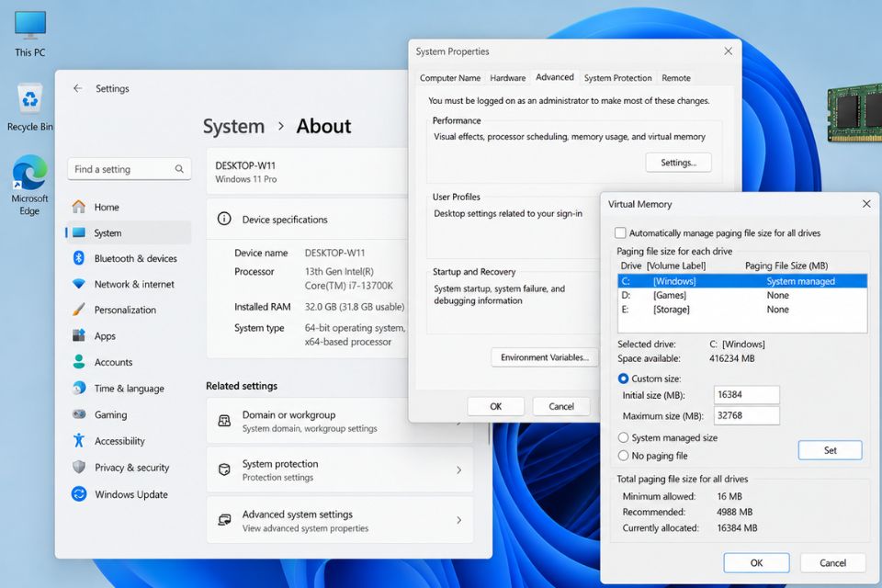Click 32.0 GB (31.8 GB usable) value
This screenshot has height=588, width=882.
355,307
